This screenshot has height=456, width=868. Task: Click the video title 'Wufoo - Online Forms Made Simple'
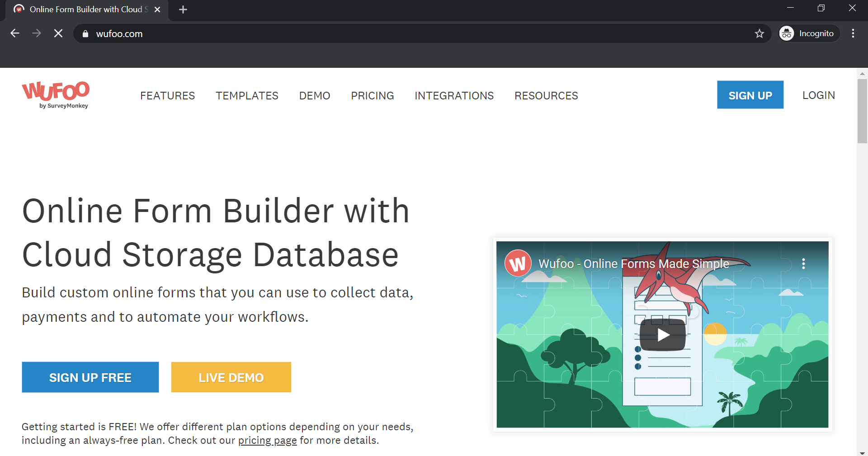[x=634, y=263]
